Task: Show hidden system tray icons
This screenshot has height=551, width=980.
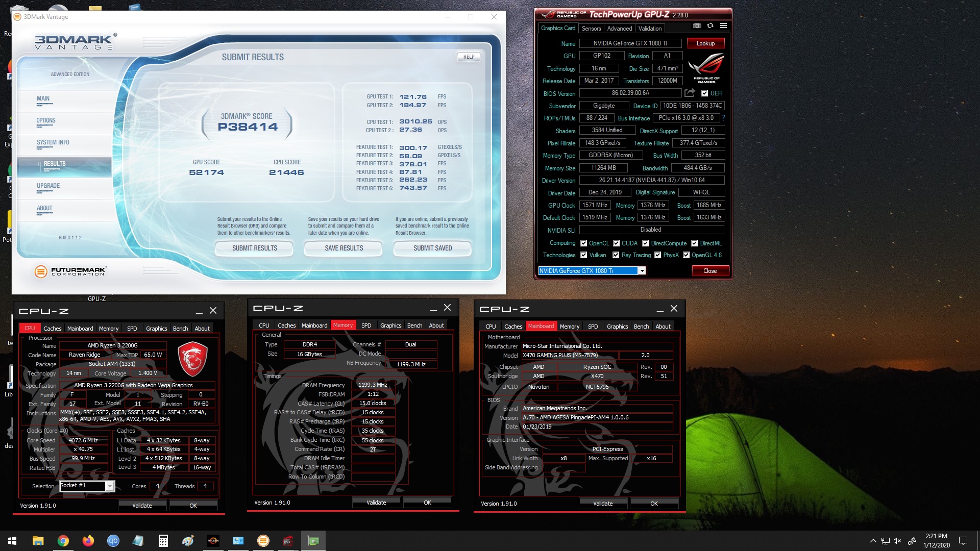Action: pyautogui.click(x=873, y=541)
